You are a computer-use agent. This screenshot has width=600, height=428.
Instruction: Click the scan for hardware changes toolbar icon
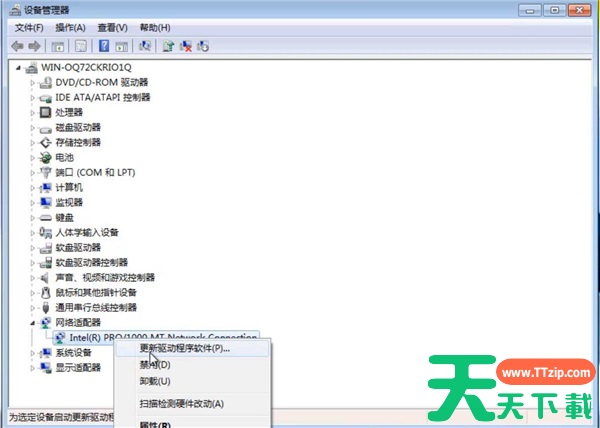pos(145,46)
